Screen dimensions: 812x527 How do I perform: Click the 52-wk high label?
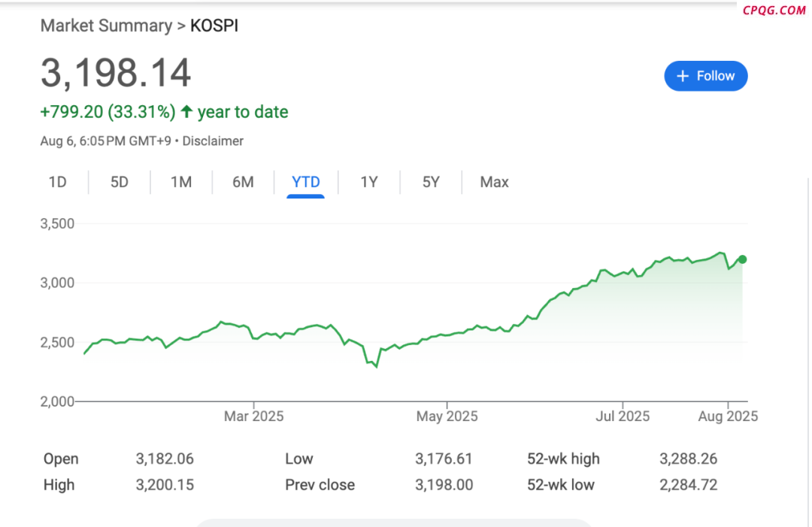563,459
